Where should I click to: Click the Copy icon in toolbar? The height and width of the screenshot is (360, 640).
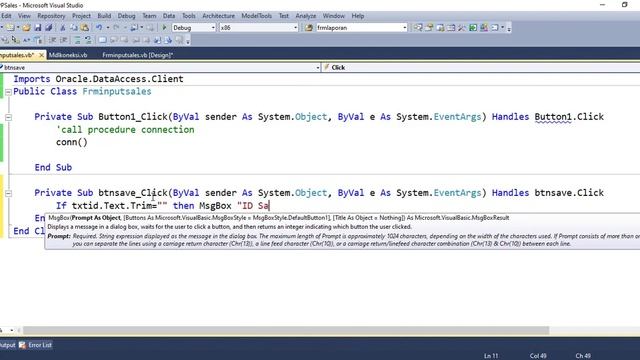pos(73,28)
